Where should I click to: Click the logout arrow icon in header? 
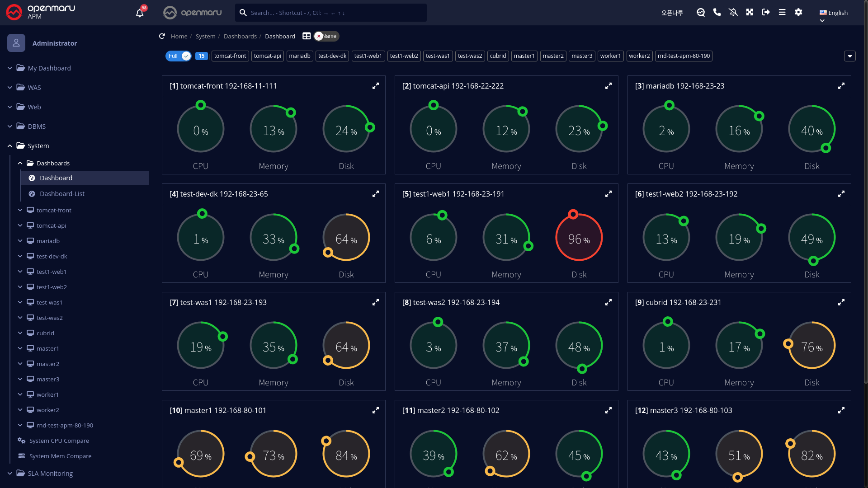pos(766,12)
